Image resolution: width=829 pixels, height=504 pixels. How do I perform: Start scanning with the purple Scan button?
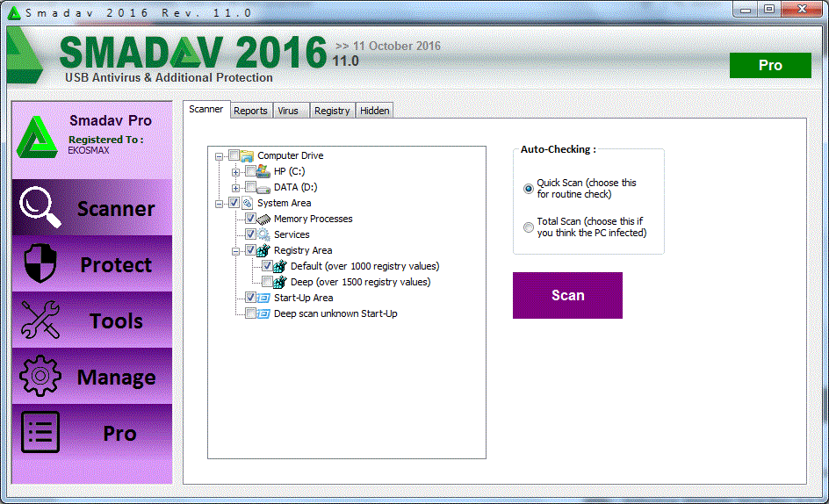coord(567,295)
